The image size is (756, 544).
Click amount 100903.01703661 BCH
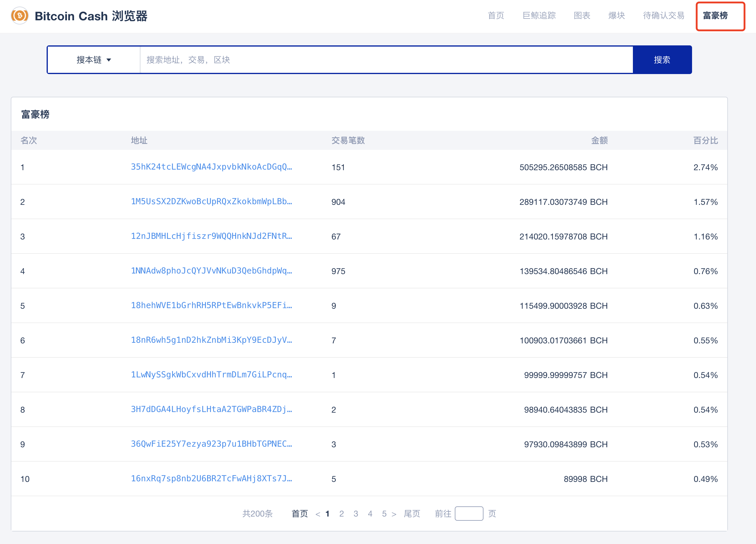(x=563, y=340)
